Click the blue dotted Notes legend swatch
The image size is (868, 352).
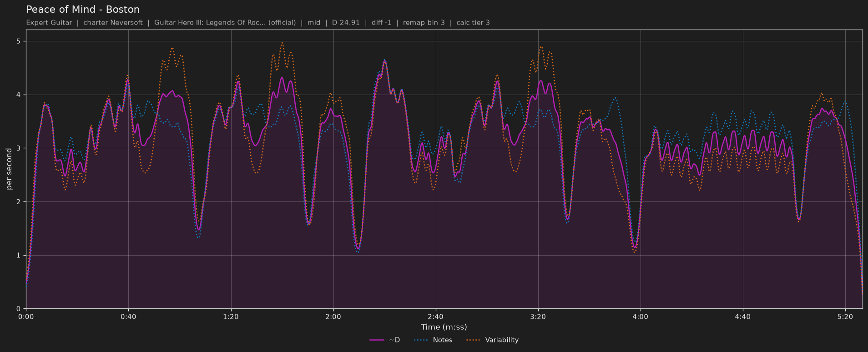point(421,340)
